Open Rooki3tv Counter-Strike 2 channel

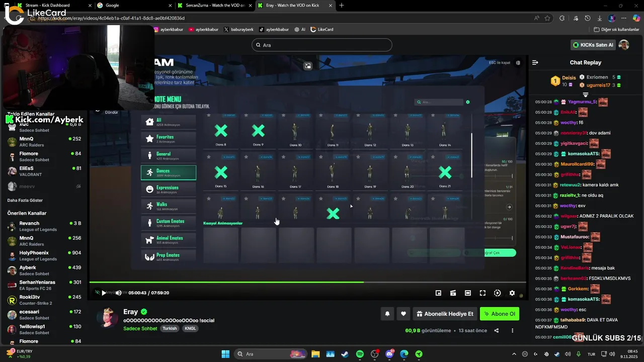pos(44,300)
